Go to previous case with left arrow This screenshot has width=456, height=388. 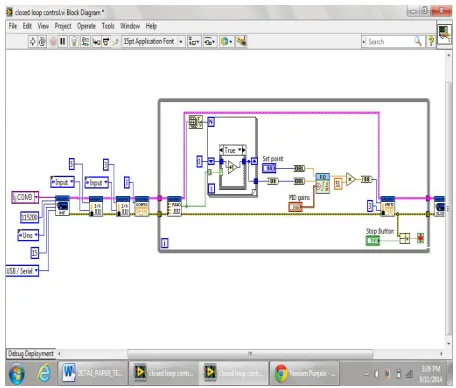click(x=221, y=150)
